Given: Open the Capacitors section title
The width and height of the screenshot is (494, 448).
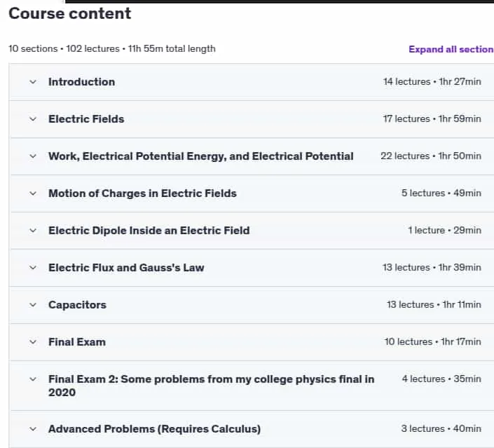Looking at the screenshot, I should tap(78, 305).
